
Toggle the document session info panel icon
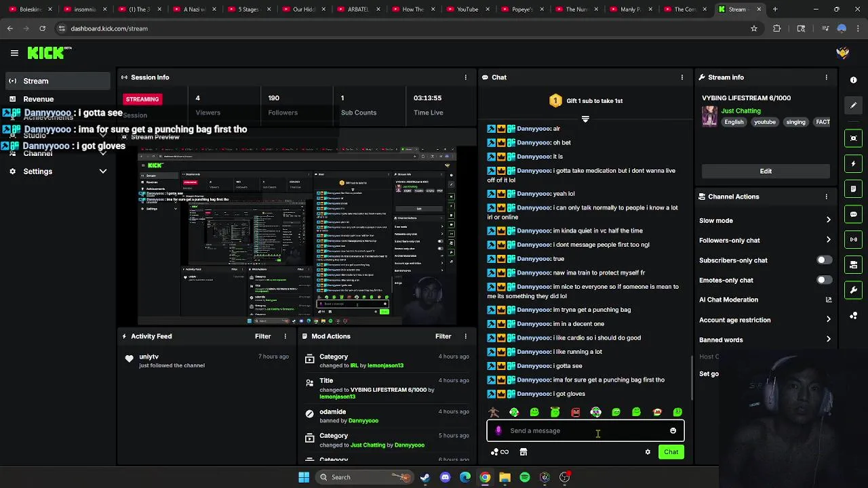[853, 189]
